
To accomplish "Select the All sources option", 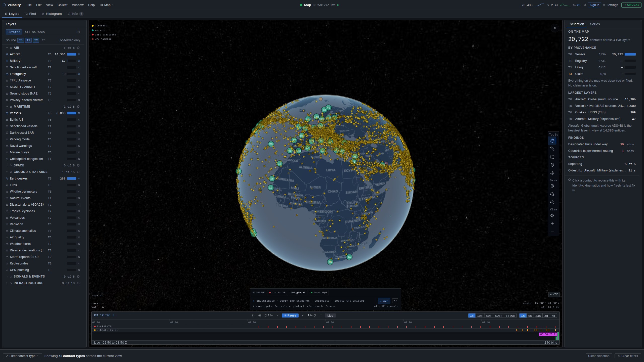I will pyautogui.click(x=35, y=32).
